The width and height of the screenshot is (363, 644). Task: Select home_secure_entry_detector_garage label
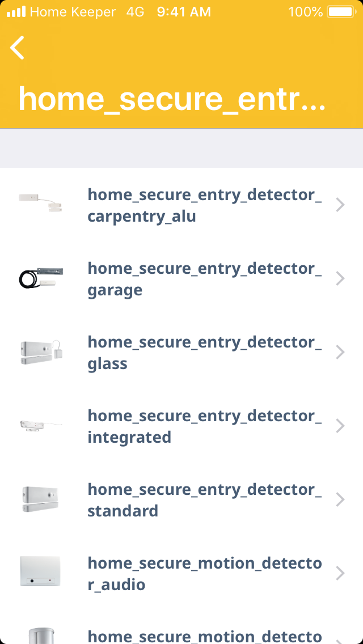[204, 279]
